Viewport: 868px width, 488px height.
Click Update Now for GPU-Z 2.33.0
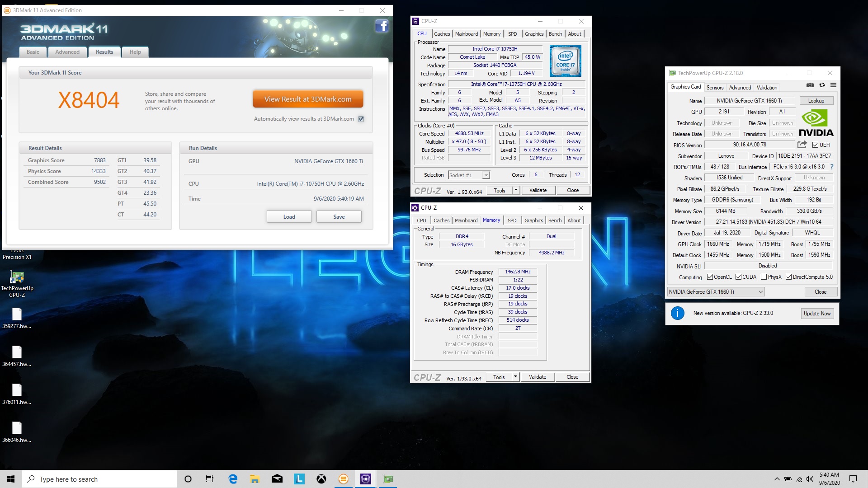[x=817, y=314]
